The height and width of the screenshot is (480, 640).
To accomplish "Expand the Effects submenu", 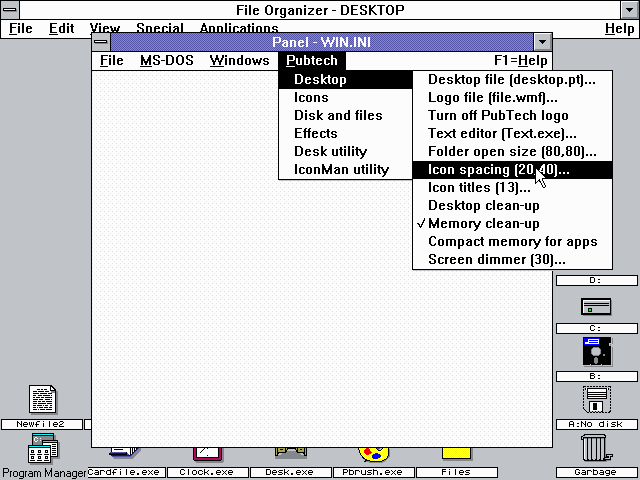I will 345,133.
